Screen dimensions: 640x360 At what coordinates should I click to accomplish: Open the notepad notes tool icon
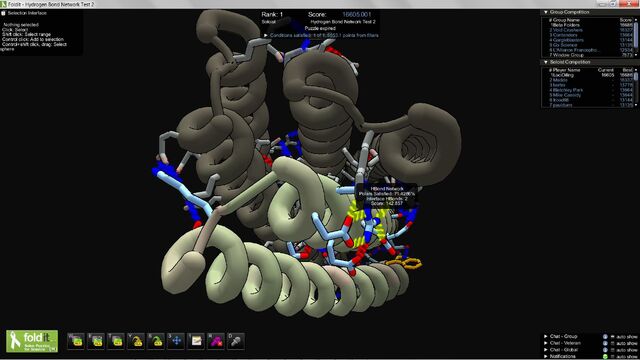[196, 341]
